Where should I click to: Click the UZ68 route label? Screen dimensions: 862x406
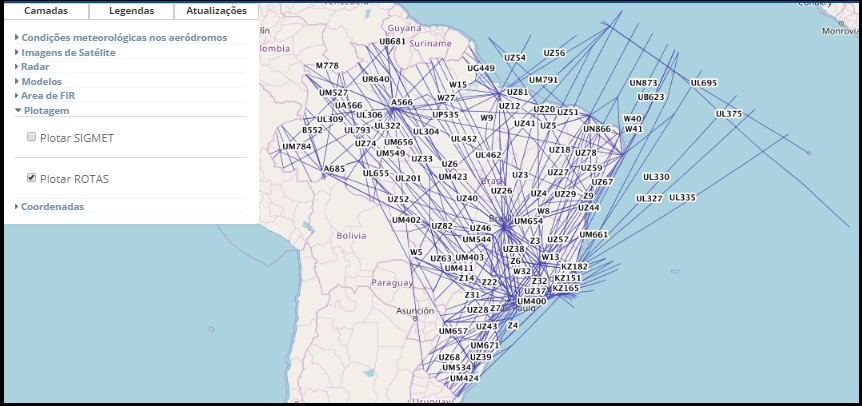(x=449, y=357)
